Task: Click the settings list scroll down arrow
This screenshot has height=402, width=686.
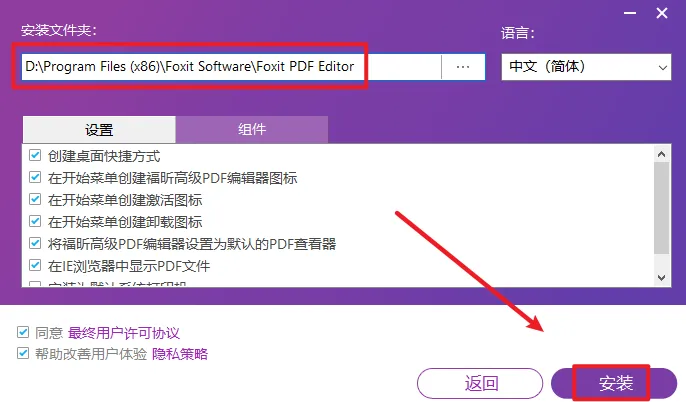Action: click(662, 278)
